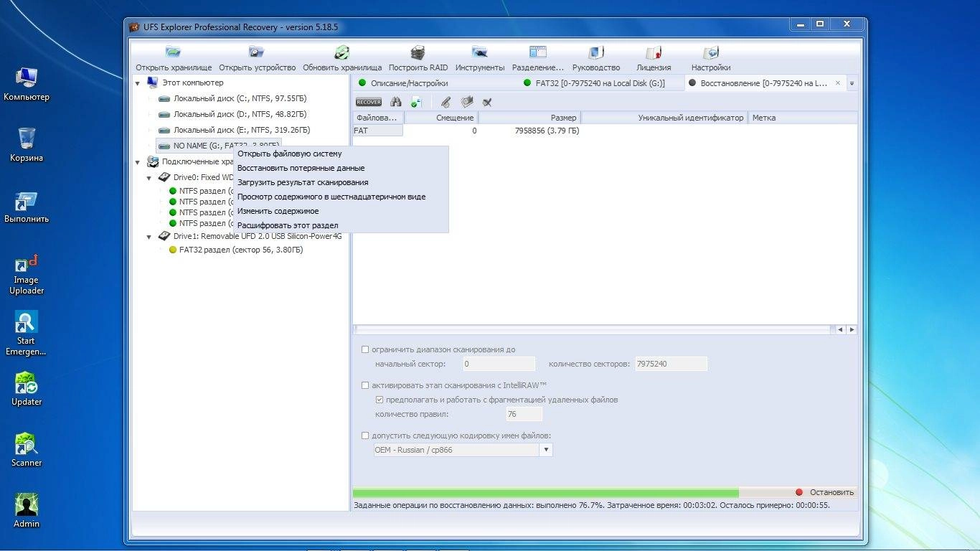
Task: Switch to the FAT32 Local Disk (G:) tab
Action: [600, 83]
